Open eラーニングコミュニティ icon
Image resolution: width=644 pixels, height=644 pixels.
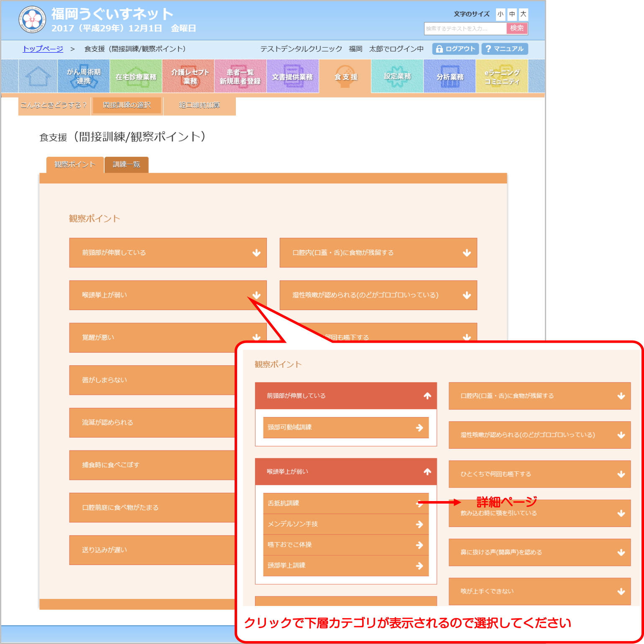(502, 76)
